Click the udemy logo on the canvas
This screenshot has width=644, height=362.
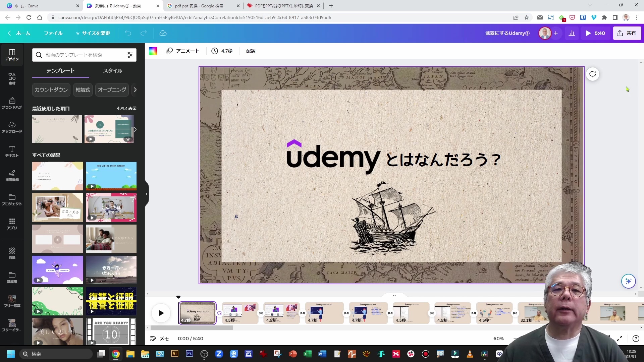[x=333, y=157]
